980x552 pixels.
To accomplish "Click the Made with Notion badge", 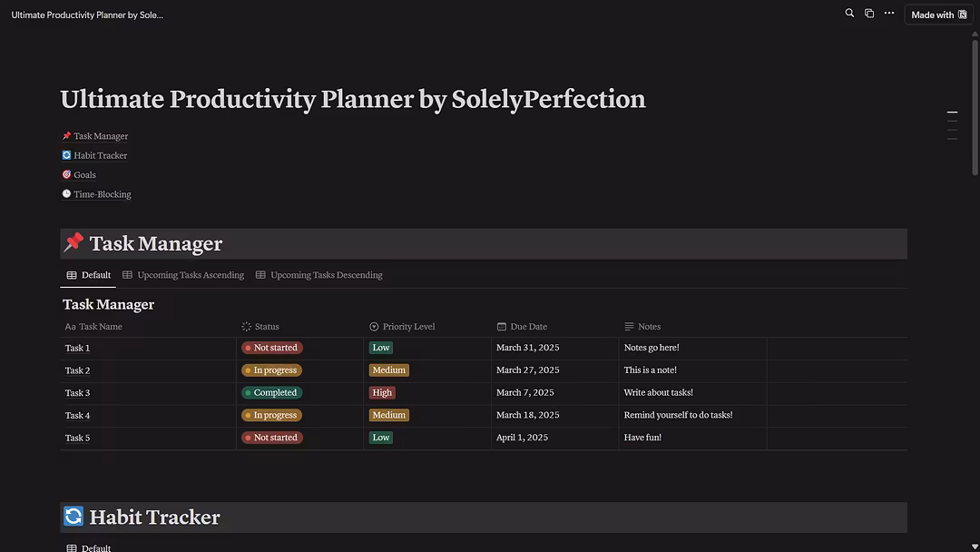I will pyautogui.click(x=938, y=15).
